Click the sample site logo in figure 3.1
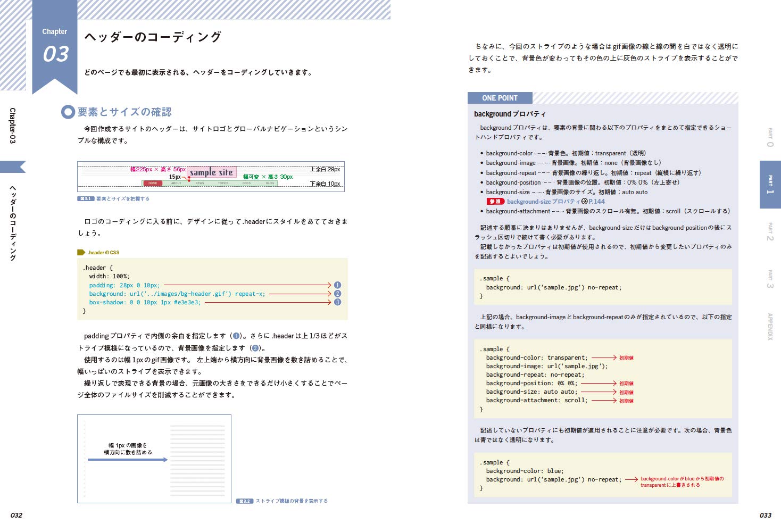Screen dimensions: 781x532 pos(211,172)
